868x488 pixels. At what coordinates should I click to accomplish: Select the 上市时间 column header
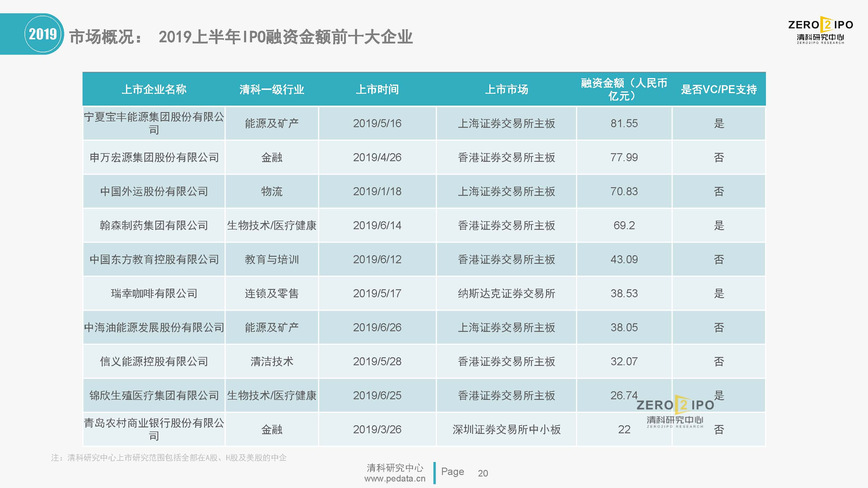(377, 89)
